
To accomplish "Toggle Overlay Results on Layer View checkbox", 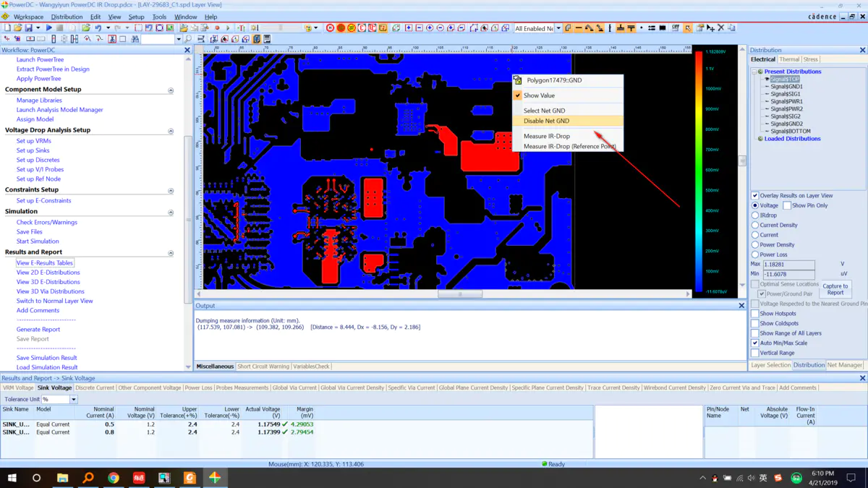I will [x=754, y=195].
